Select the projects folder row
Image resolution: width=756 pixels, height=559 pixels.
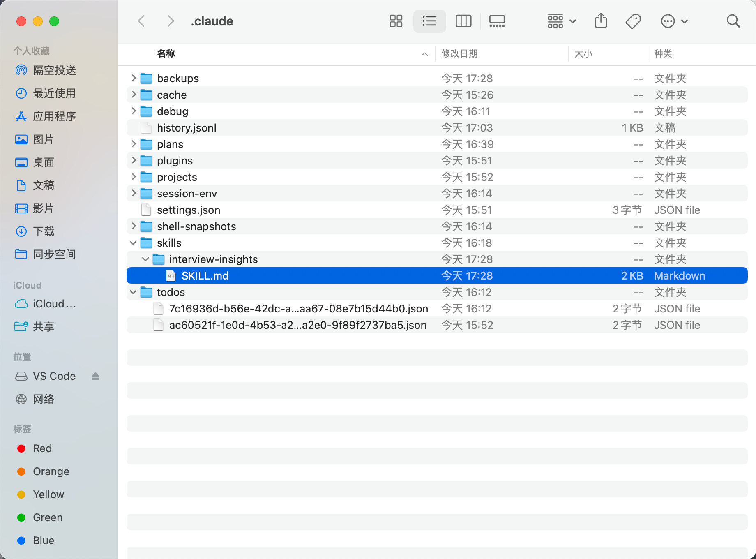(437, 177)
